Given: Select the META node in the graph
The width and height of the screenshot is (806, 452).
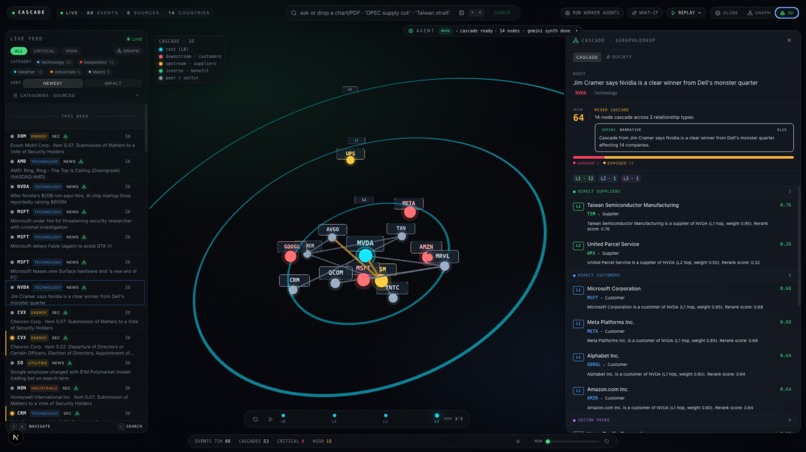Looking at the screenshot, I should pos(410,212).
